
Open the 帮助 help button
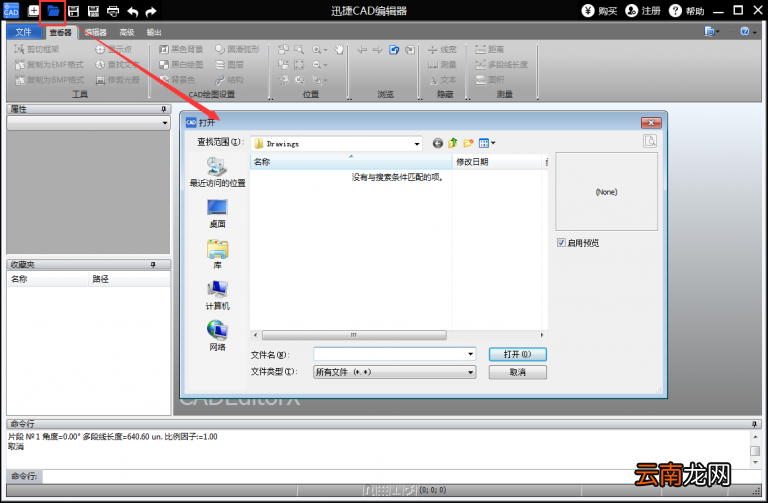[687, 11]
